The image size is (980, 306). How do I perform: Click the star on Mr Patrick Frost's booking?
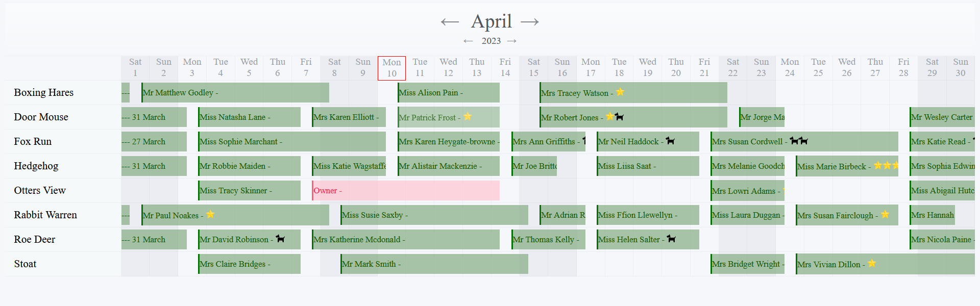pos(468,117)
